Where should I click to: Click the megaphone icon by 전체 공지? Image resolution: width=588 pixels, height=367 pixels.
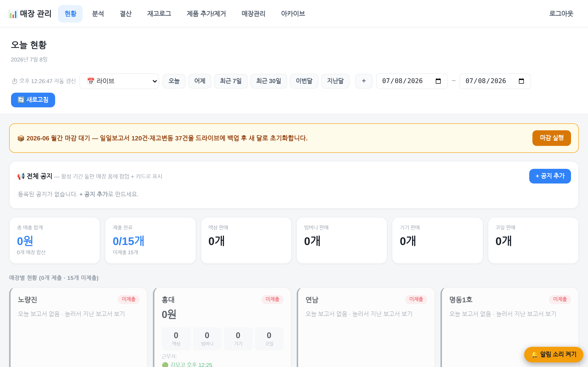click(21, 176)
